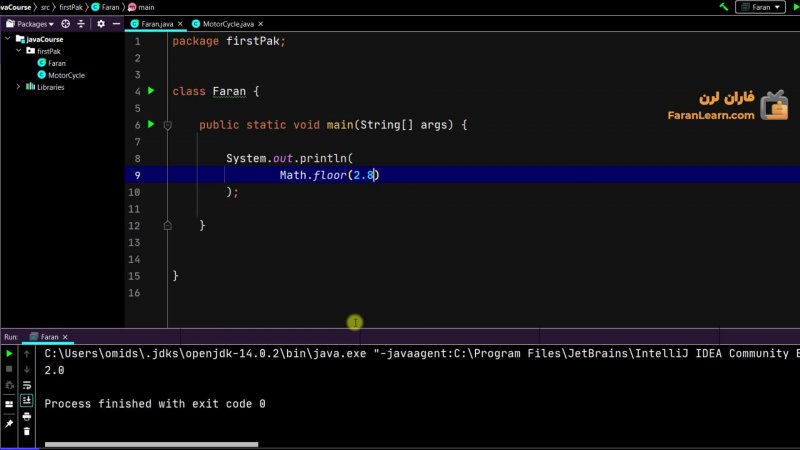
Task: Open Project panel gear settings
Action: [100, 23]
